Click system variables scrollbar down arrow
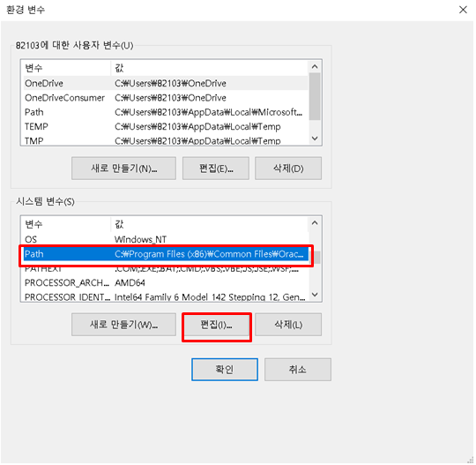 [315, 295]
